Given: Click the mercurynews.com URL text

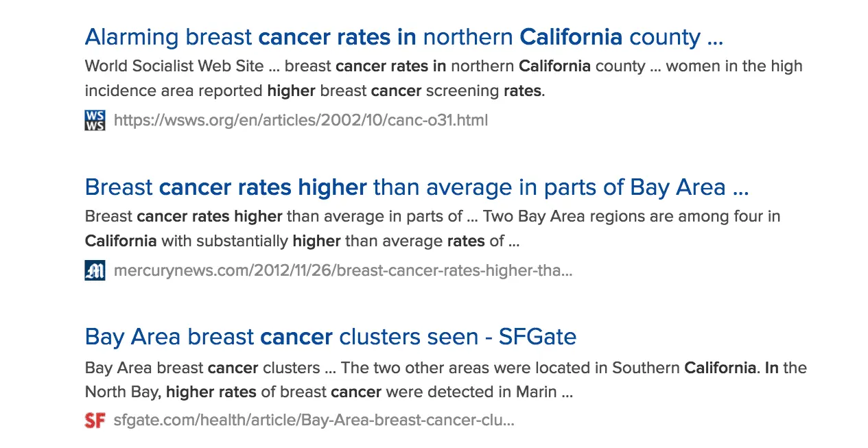Looking at the screenshot, I should pyautogui.click(x=342, y=270).
